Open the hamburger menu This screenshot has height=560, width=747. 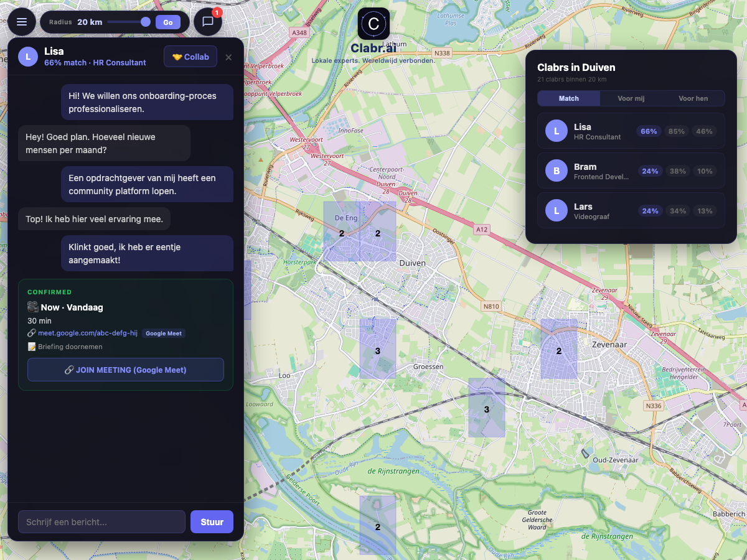pyautogui.click(x=22, y=22)
